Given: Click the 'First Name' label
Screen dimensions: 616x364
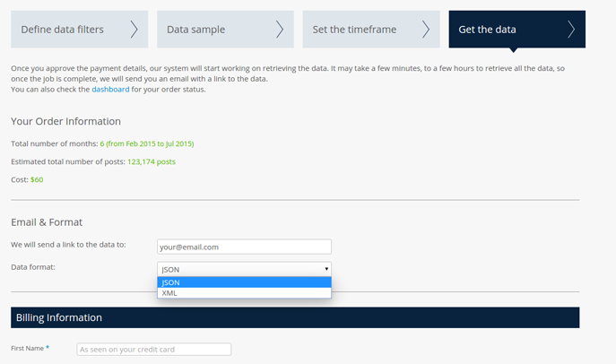Looking at the screenshot, I should (27, 348).
